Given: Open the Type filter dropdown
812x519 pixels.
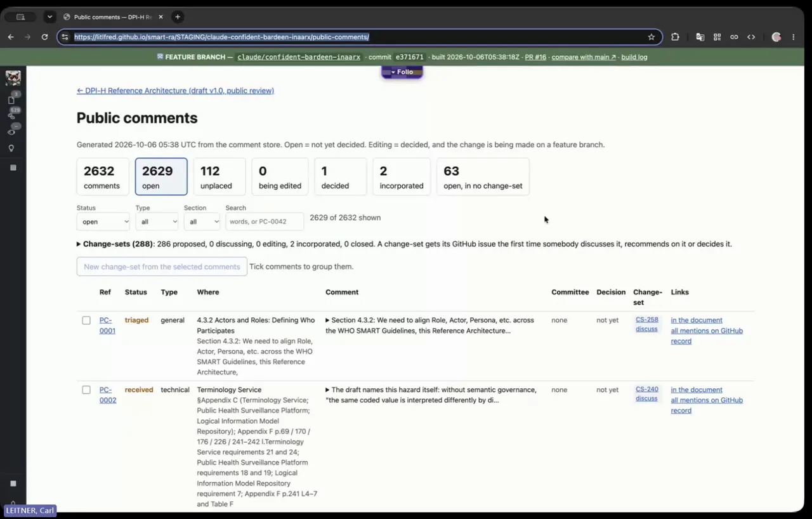Looking at the screenshot, I should (157, 221).
